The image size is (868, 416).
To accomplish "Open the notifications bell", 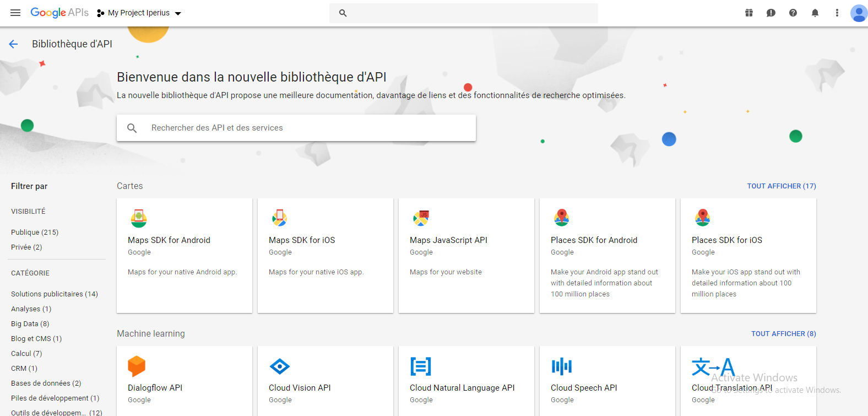I will [x=815, y=13].
